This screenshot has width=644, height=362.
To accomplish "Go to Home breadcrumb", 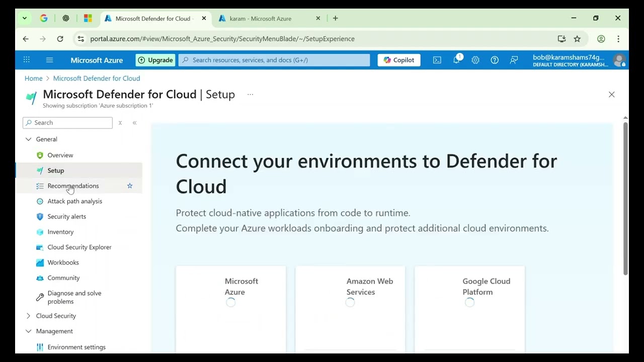I will point(34,78).
